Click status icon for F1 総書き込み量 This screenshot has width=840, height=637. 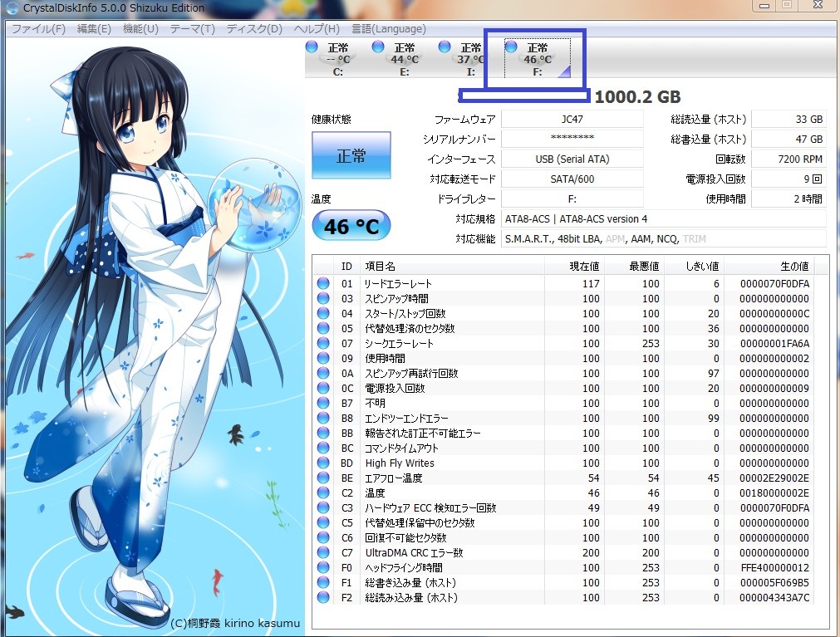pos(323,582)
